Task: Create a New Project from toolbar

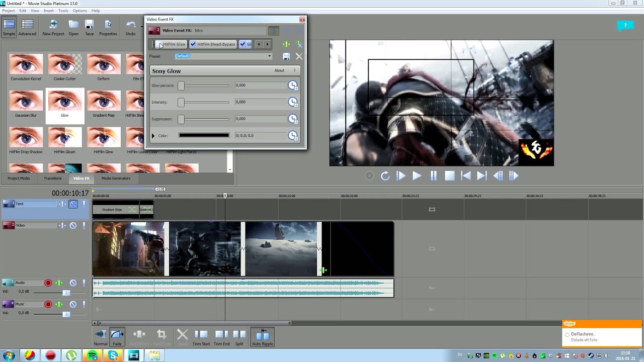Action: click(53, 28)
